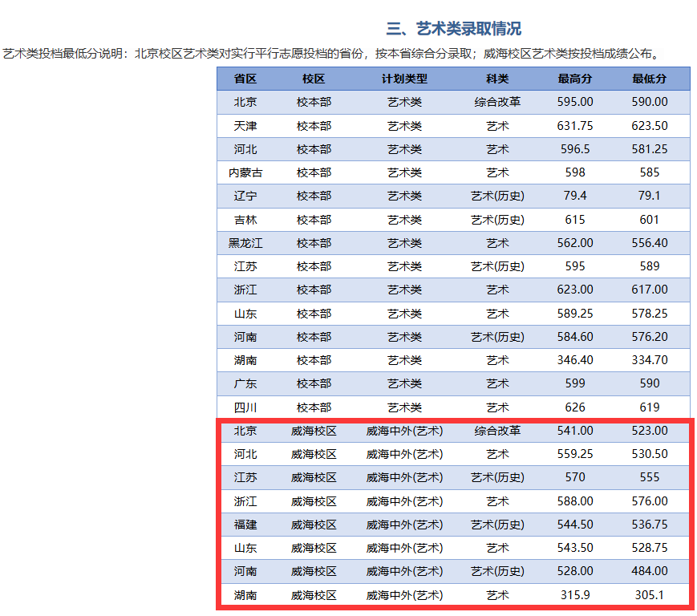Viewport: 697px width, 616px height.
Task: Click the 570 score cell
Action: [575, 477]
